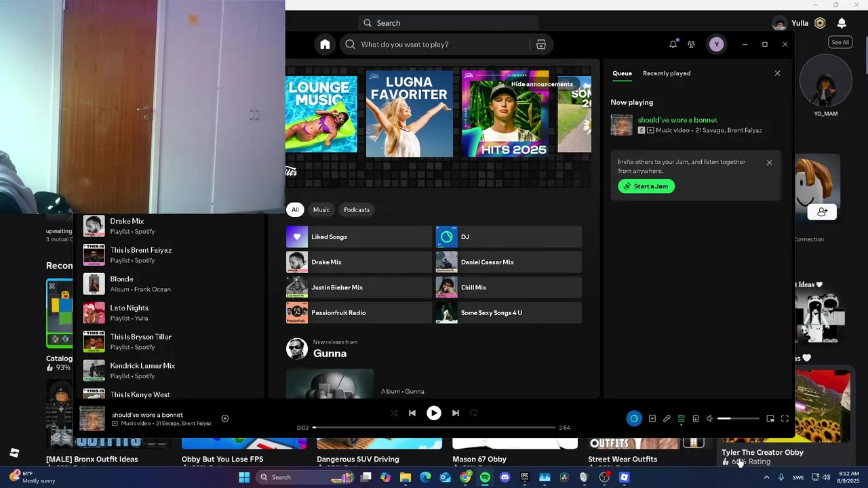Open the Chill Mix tile

coord(509,287)
